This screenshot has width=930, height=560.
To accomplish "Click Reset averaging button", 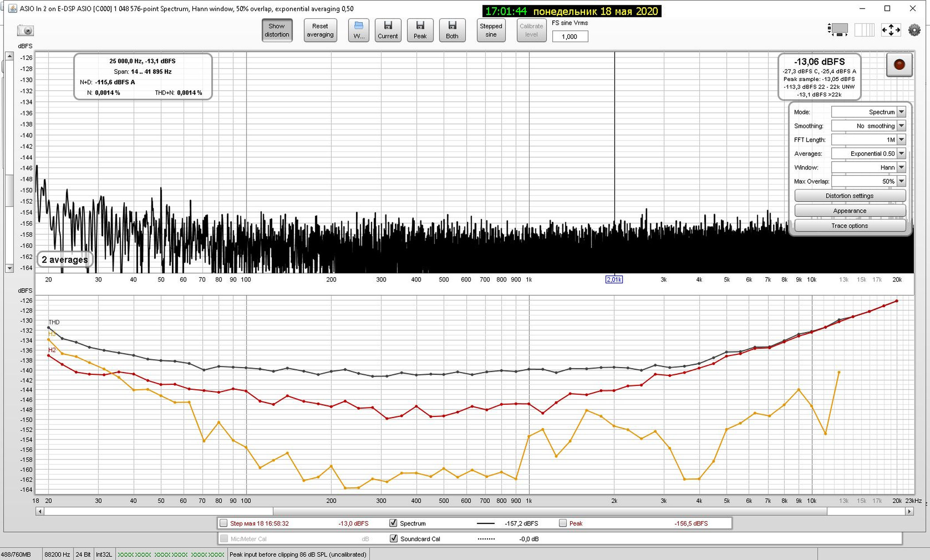I will (320, 30).
